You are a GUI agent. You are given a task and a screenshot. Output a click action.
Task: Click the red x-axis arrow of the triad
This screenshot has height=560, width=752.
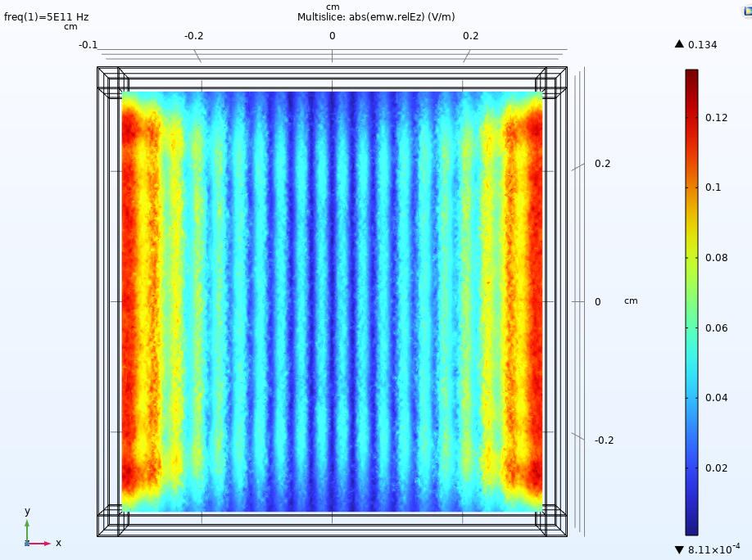[43, 543]
